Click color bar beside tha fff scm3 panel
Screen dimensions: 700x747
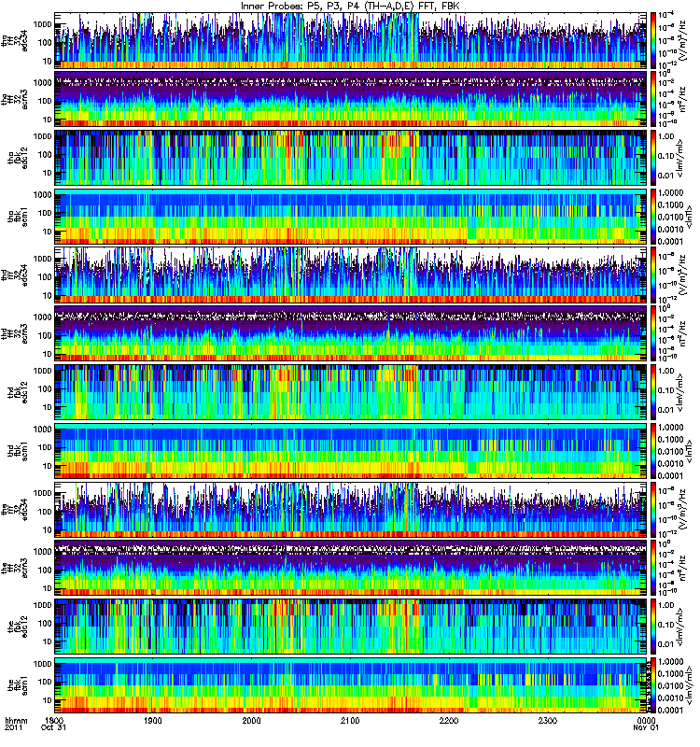pyautogui.click(x=652, y=99)
